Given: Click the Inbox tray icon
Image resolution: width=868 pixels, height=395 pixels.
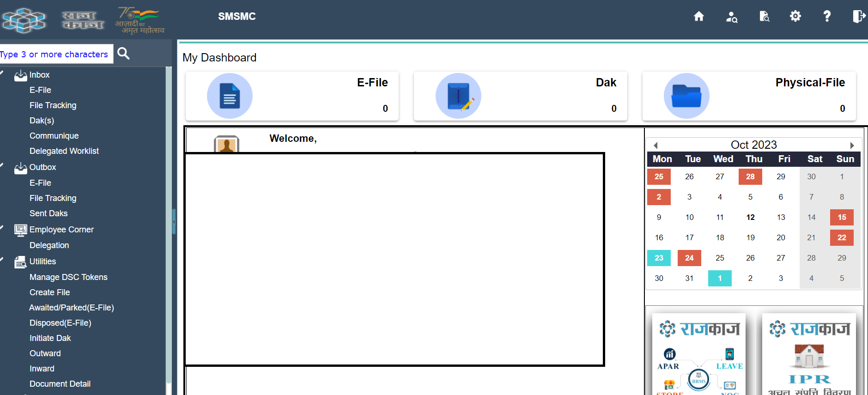Looking at the screenshot, I should point(20,75).
